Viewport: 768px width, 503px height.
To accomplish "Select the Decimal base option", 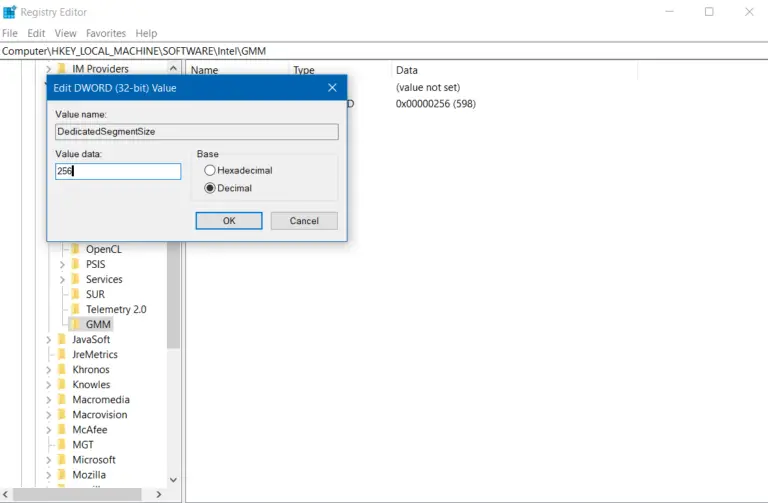I will [210, 188].
